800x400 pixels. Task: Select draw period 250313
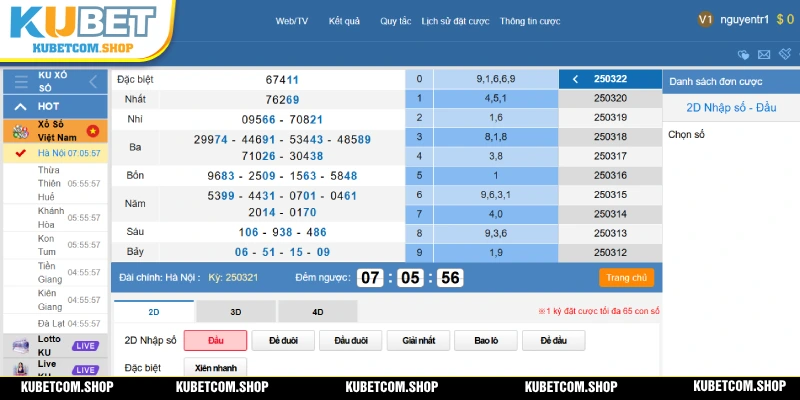[x=610, y=234]
